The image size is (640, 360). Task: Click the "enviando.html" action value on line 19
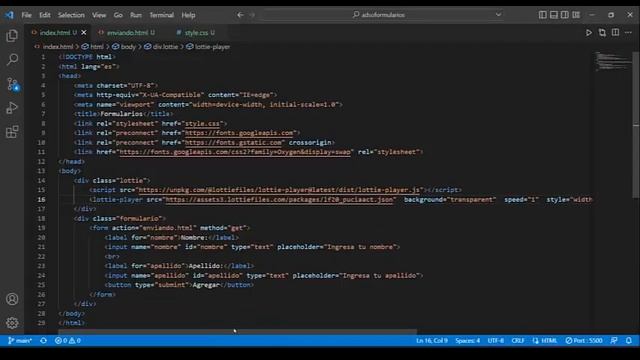pyautogui.click(x=169, y=228)
